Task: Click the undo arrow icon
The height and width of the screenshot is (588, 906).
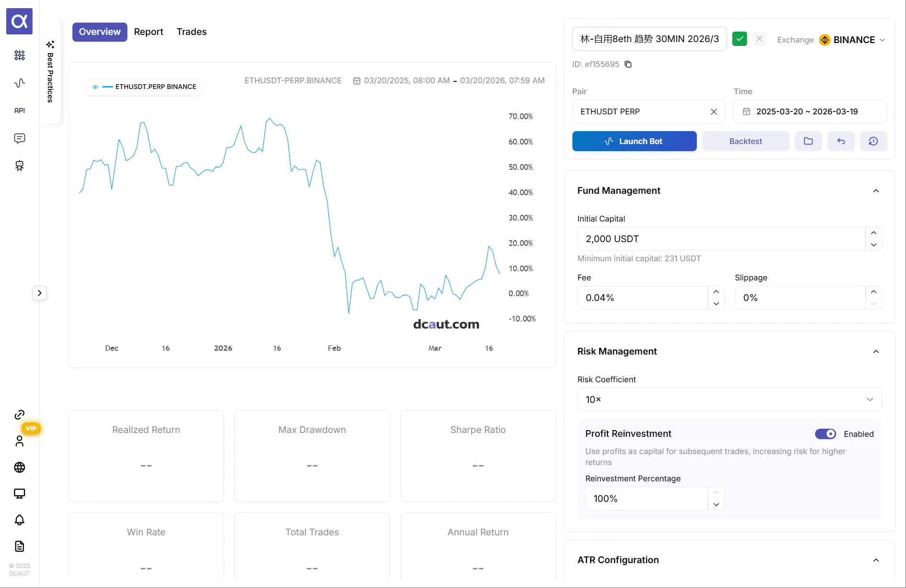Action: click(x=841, y=141)
